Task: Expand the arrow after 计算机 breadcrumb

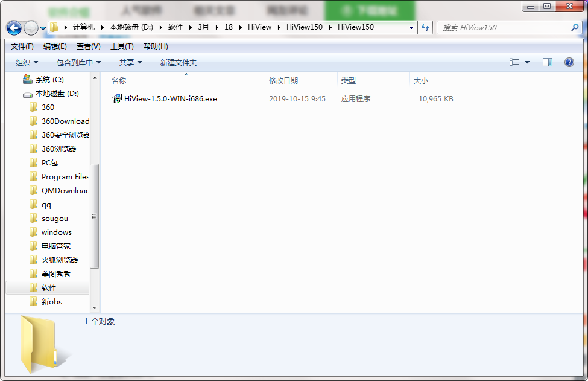Action: coord(102,27)
